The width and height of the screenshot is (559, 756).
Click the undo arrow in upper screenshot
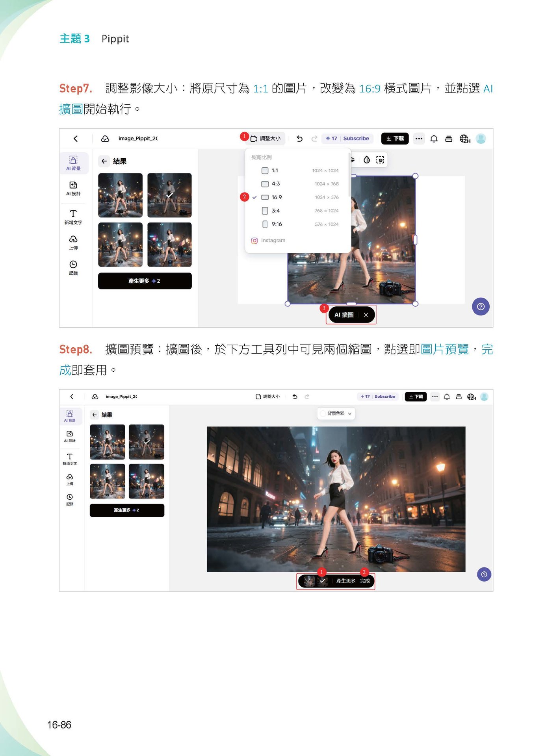[299, 139]
